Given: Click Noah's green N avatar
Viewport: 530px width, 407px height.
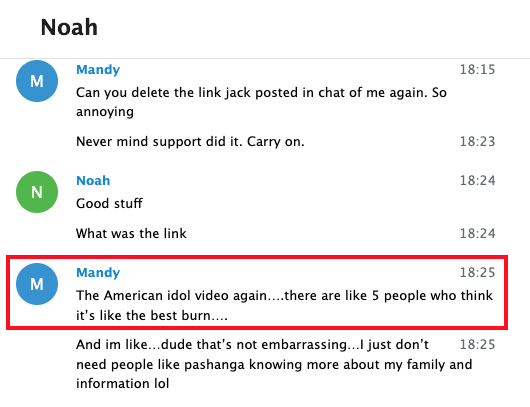Looking at the screenshot, I should tap(37, 192).
